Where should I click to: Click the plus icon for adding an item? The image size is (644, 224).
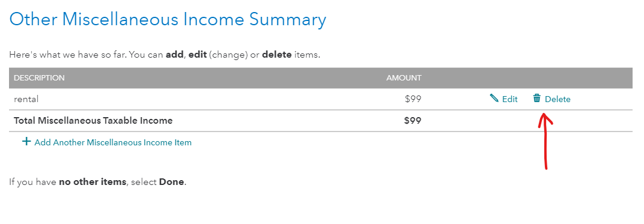[x=26, y=142]
